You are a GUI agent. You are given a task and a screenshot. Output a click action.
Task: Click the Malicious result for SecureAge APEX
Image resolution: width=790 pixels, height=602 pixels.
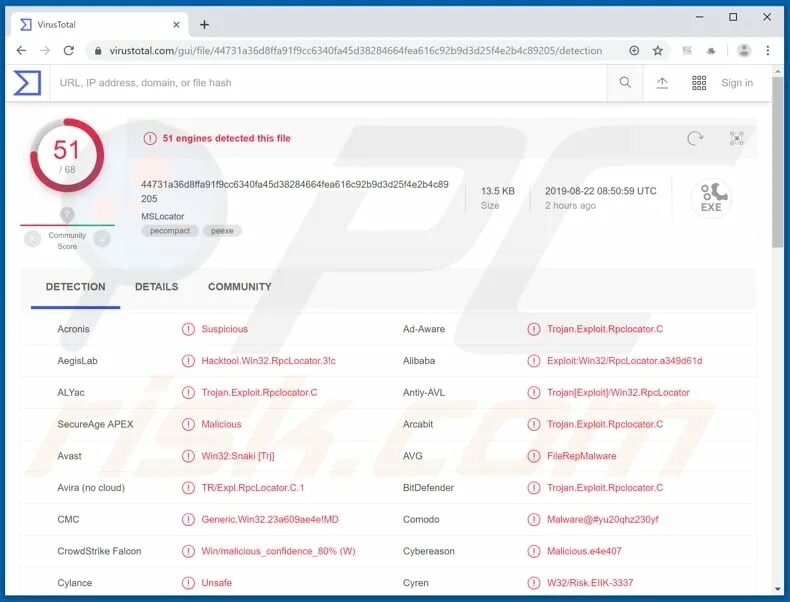coord(221,424)
